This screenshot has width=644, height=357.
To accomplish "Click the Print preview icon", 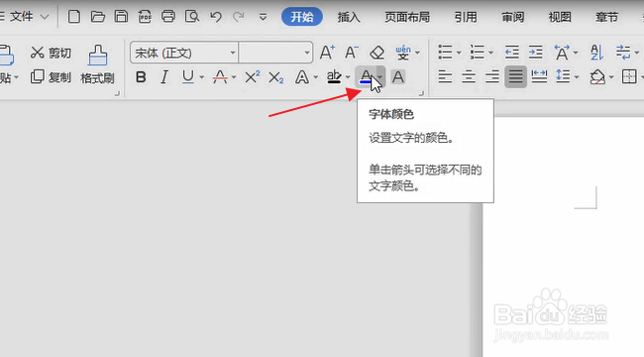I will (x=192, y=17).
